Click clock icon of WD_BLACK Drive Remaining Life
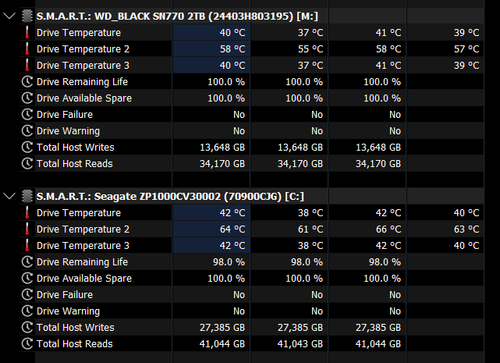 [27, 82]
